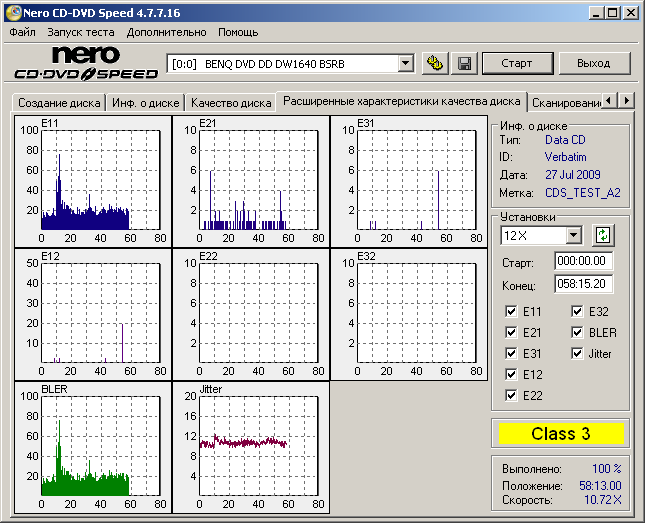
Task: Click the yellow Class 3 indicator
Action: click(x=560, y=434)
